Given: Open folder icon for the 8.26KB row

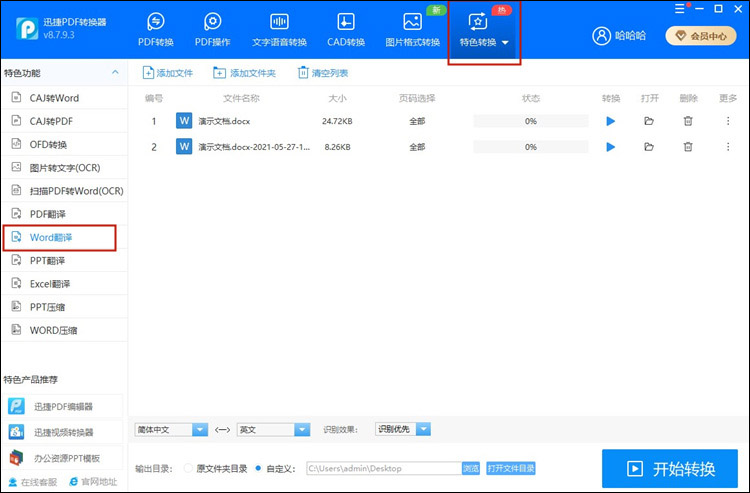Looking at the screenshot, I should 649,146.
